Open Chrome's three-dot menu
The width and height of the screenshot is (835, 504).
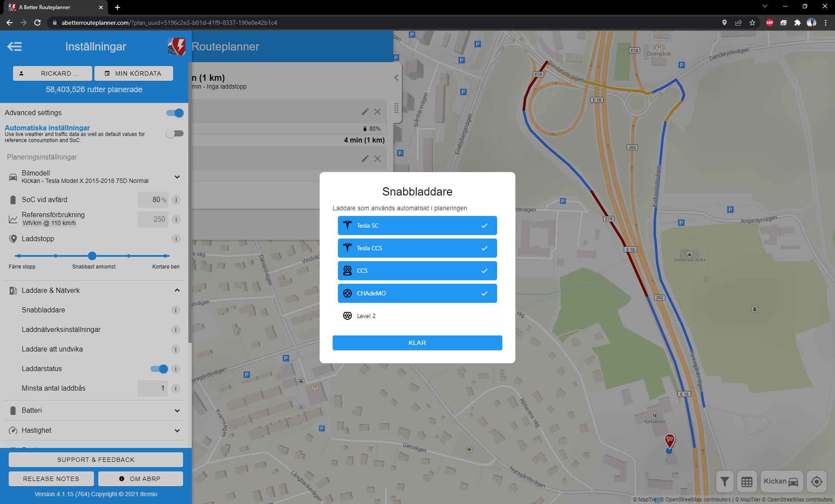click(x=825, y=23)
